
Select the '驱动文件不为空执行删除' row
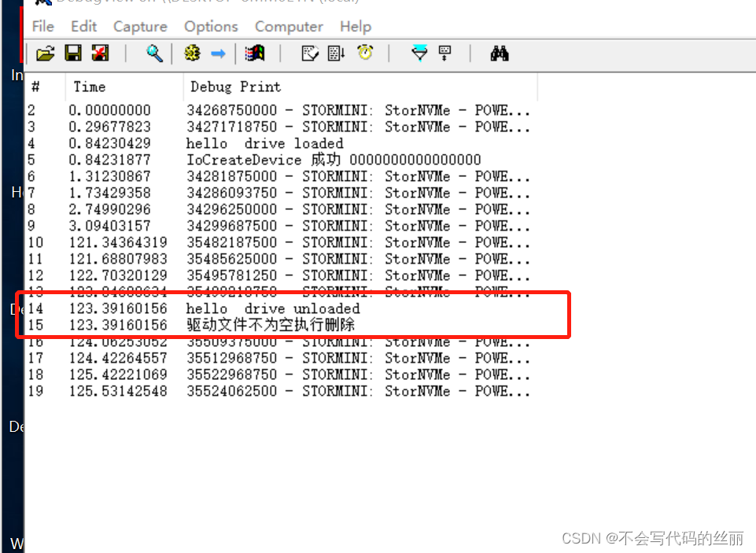click(x=281, y=325)
